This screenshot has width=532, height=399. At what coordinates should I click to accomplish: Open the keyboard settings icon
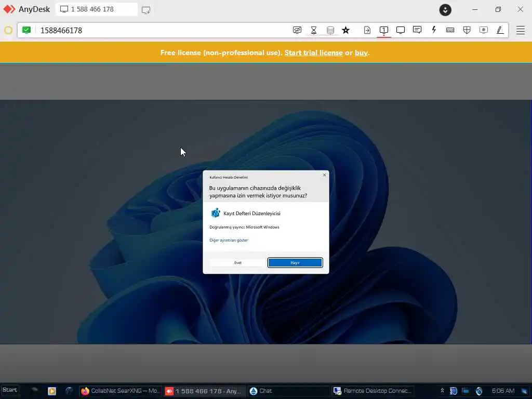coord(450,30)
